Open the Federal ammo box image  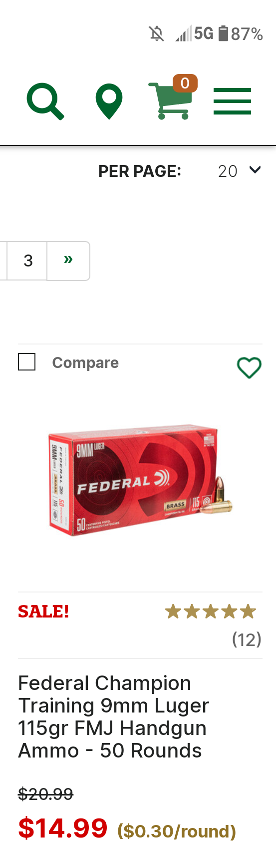point(140,480)
